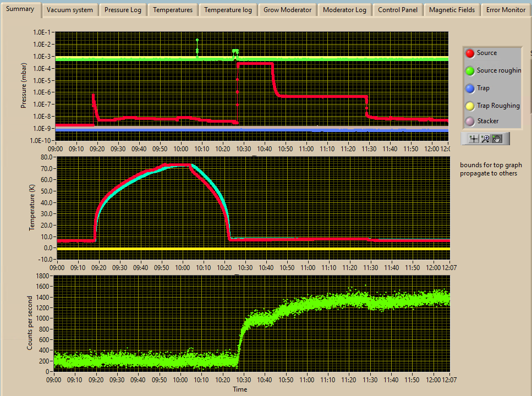Click the 09:00 start time on pressure graph axis
532x396 pixels.
[56, 148]
